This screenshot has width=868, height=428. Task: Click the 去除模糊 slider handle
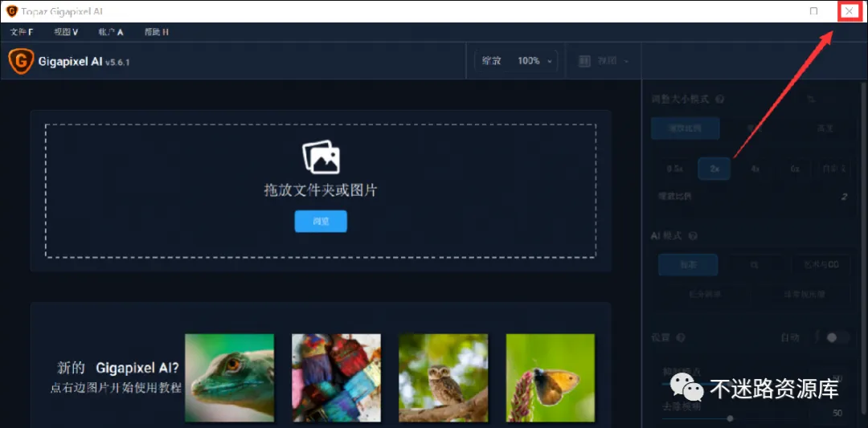[730, 418]
